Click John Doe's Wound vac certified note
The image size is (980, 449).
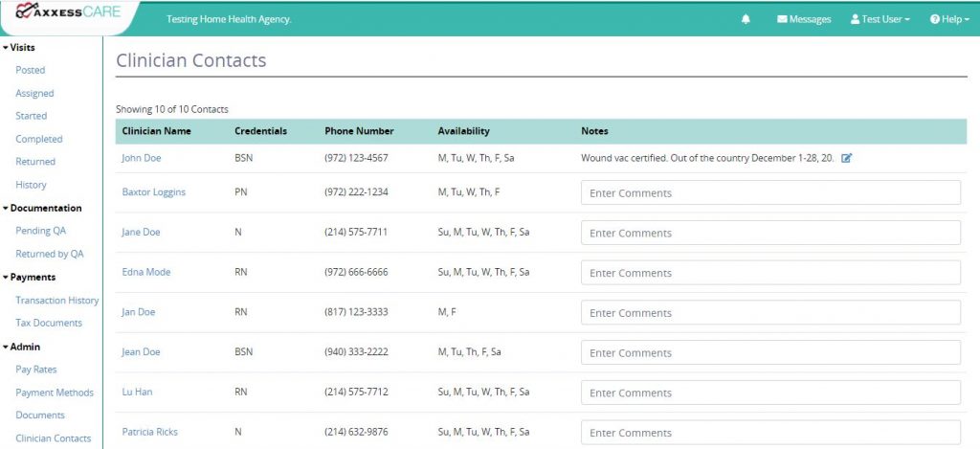(x=707, y=158)
